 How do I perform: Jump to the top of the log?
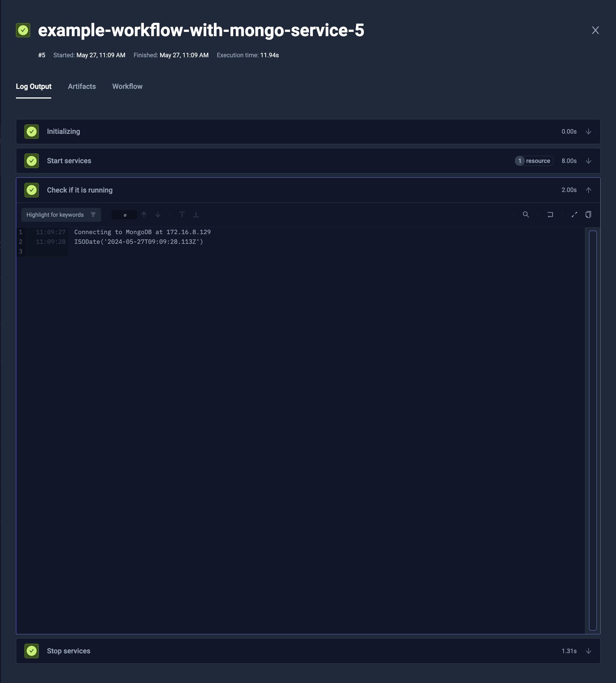[x=182, y=214]
